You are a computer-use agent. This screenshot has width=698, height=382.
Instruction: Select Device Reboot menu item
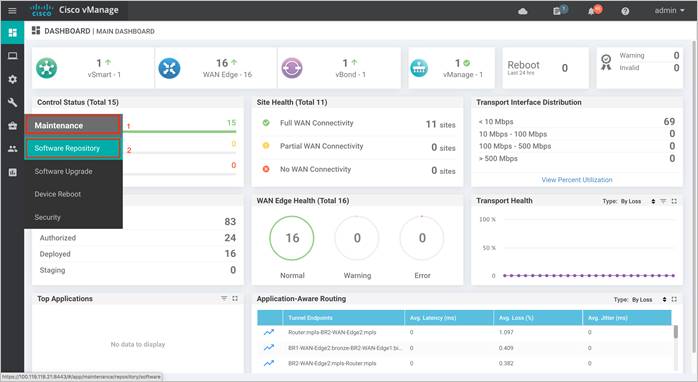[x=73, y=194]
